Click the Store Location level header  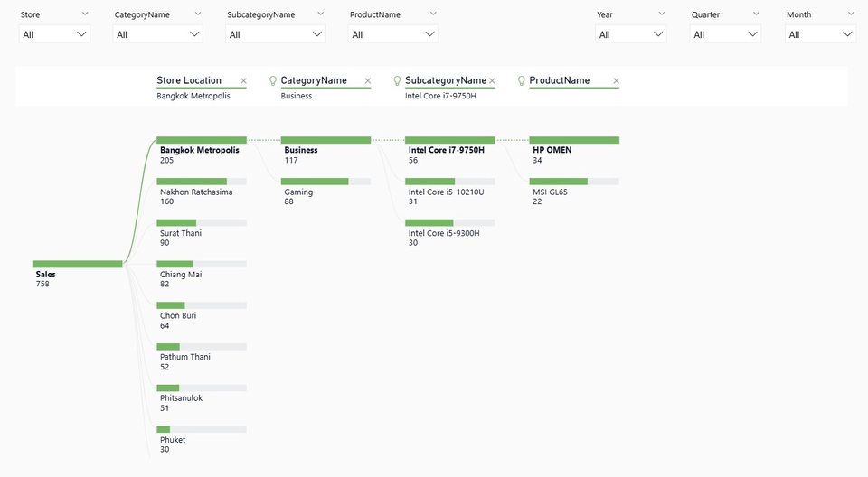click(x=189, y=80)
